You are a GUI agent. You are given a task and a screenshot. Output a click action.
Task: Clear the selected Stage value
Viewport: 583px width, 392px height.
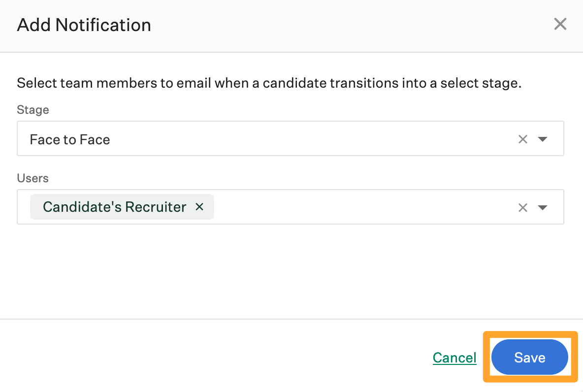pos(522,139)
